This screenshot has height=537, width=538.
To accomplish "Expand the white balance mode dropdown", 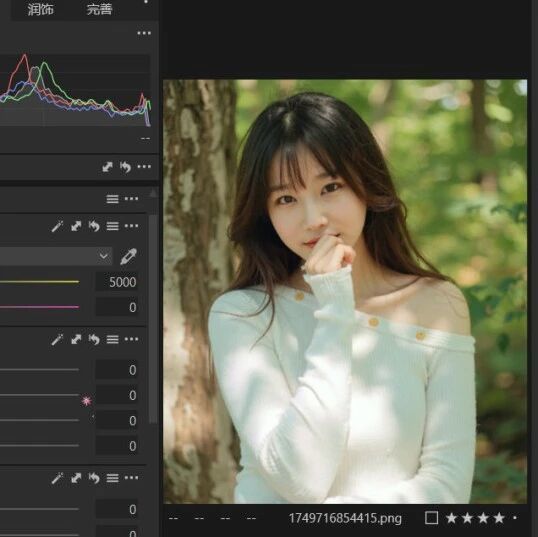I will pos(104,256).
